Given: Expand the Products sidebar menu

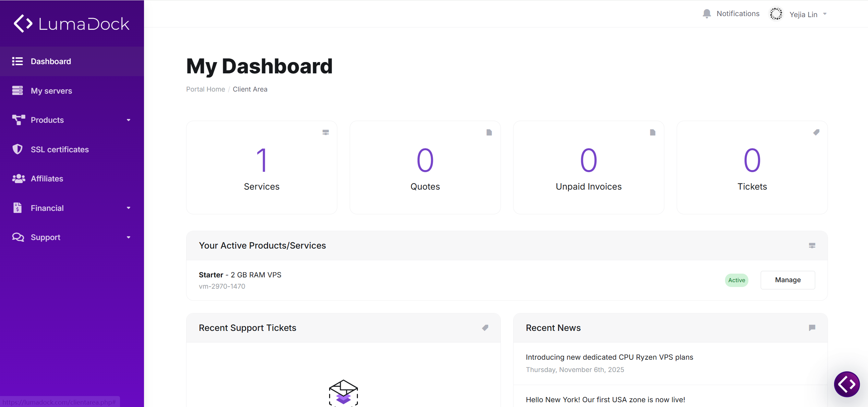Looking at the screenshot, I should pyautogui.click(x=72, y=120).
